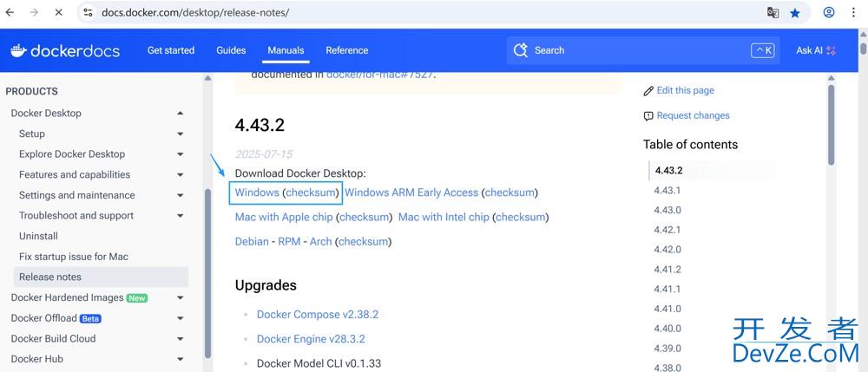Expand the Setup sidebar section
Screen dimensions: 868x372
tap(180, 134)
